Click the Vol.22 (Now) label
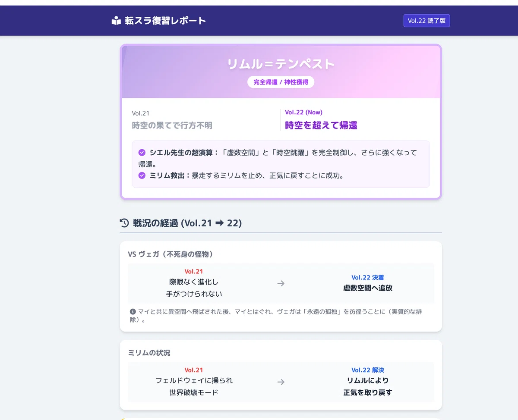The image size is (518, 420). click(x=303, y=113)
